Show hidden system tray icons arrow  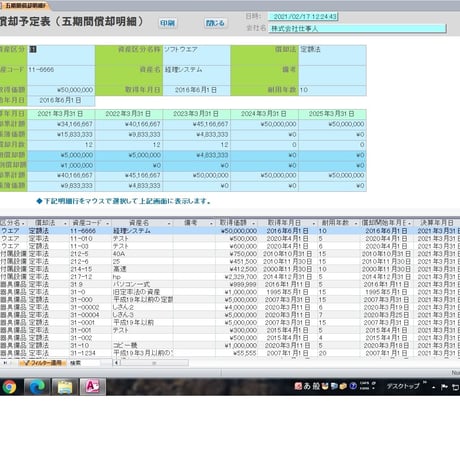pos(433,387)
